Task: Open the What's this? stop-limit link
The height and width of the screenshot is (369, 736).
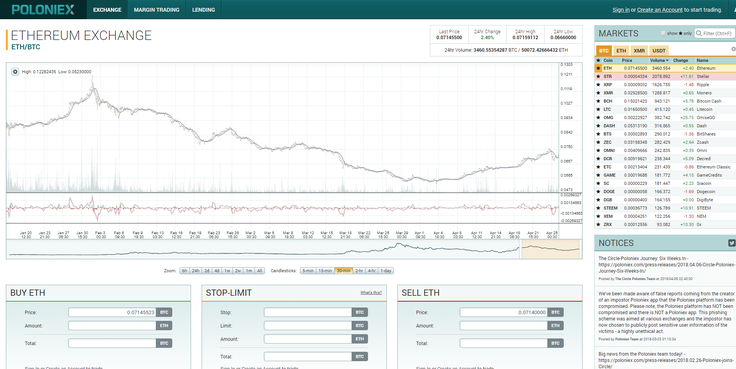Action: pyautogui.click(x=371, y=292)
